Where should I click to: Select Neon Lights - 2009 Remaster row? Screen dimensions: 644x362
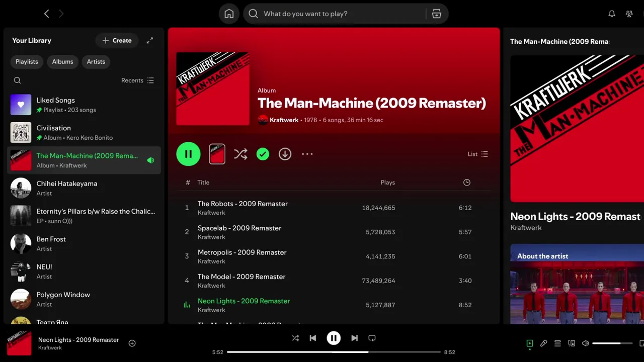[334, 305]
